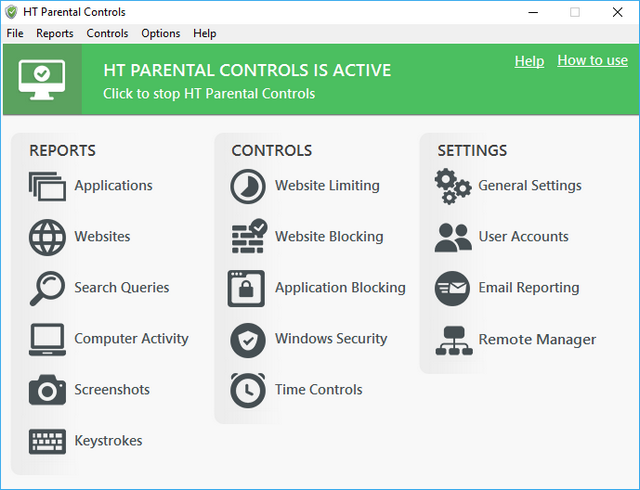
Task: Click the Time Controls alarm clock icon
Action: tap(248, 390)
